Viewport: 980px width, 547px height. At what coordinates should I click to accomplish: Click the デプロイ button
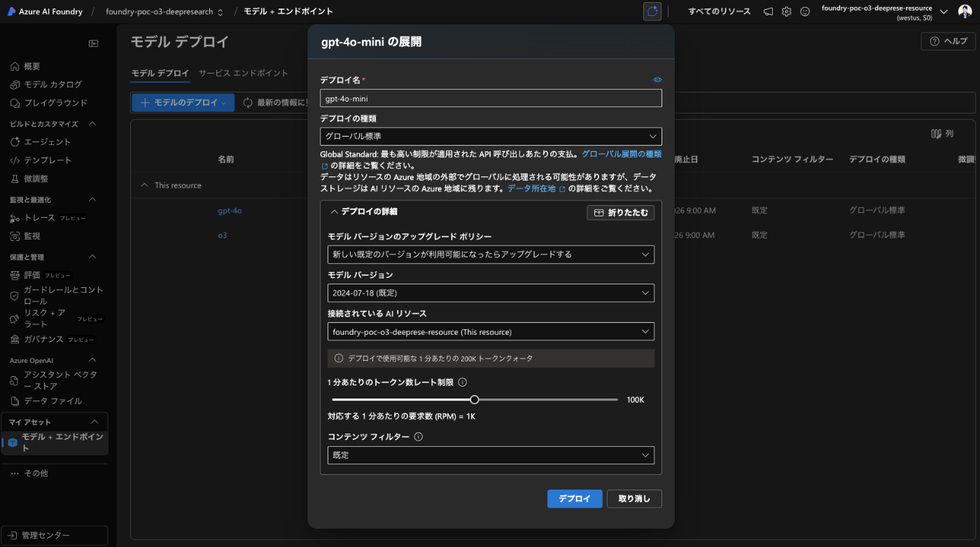[575, 499]
